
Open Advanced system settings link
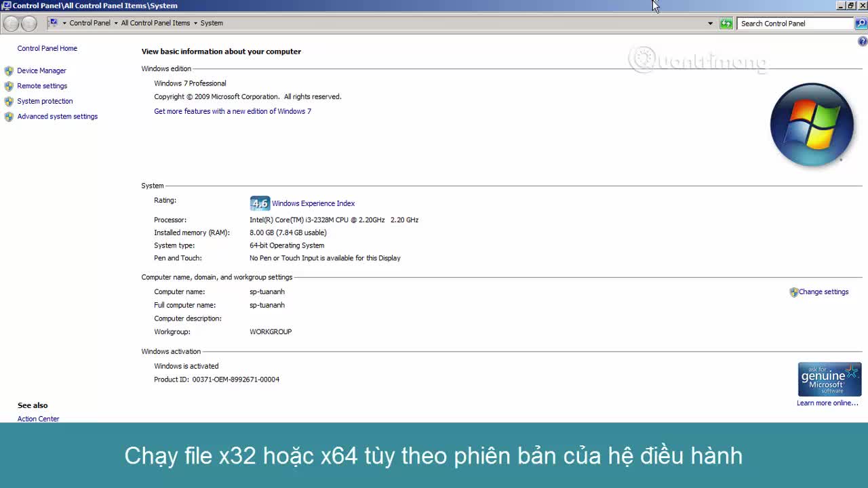pyautogui.click(x=58, y=117)
